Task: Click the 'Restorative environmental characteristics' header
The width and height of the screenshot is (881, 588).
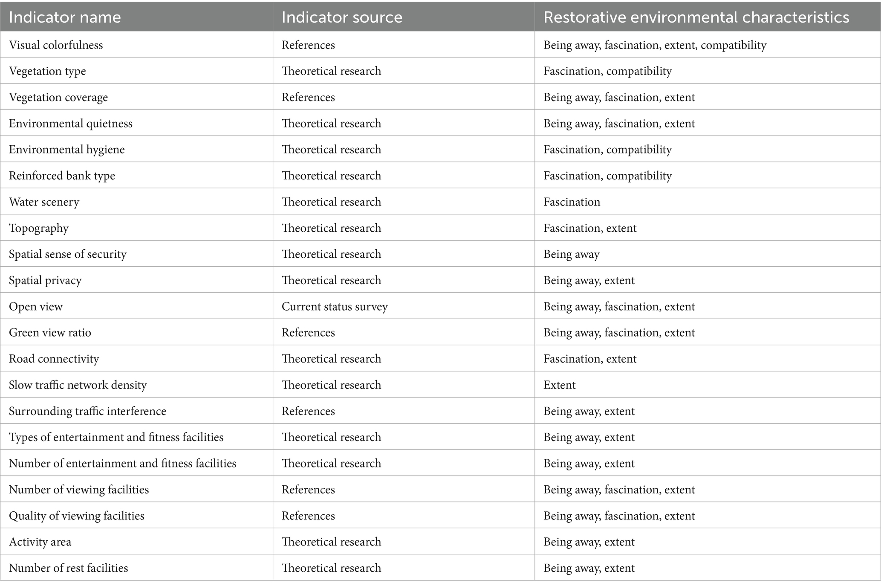Action: pyautogui.click(x=696, y=17)
